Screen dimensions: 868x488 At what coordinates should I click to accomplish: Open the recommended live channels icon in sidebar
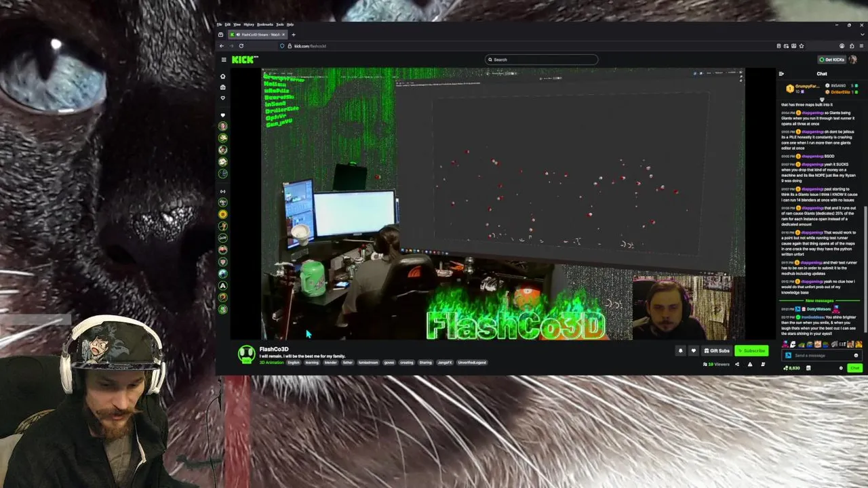pyautogui.click(x=222, y=191)
